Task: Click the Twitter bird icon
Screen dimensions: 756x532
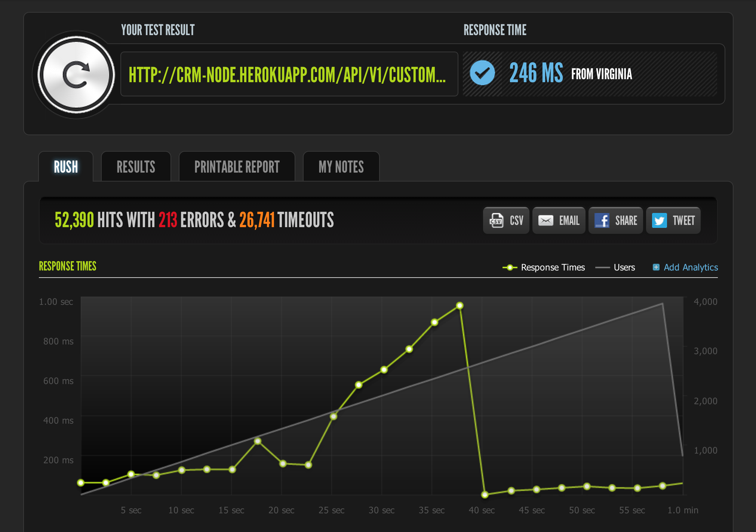Action: (660, 220)
